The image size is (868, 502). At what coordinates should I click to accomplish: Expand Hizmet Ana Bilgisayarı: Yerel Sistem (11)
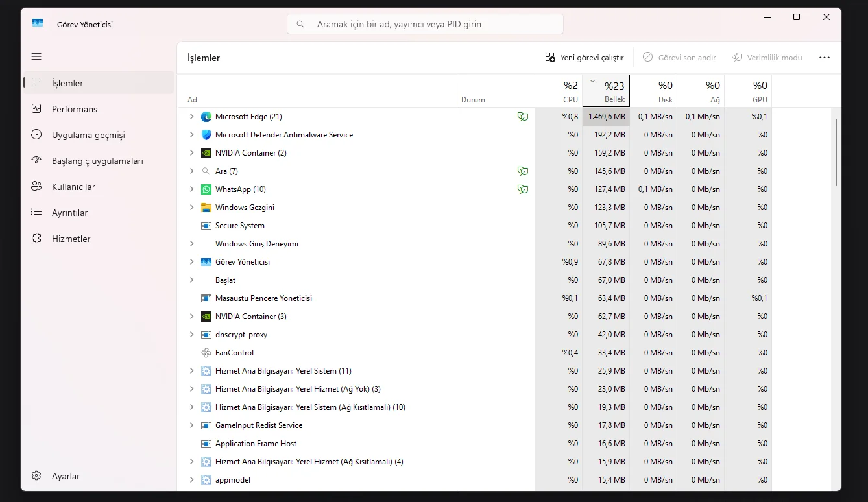pos(191,371)
